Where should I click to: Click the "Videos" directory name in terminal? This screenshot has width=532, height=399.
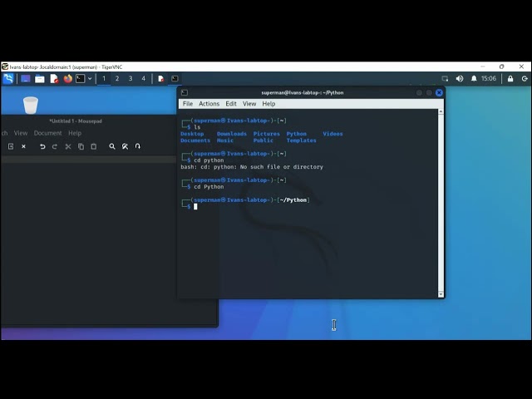[x=332, y=134]
